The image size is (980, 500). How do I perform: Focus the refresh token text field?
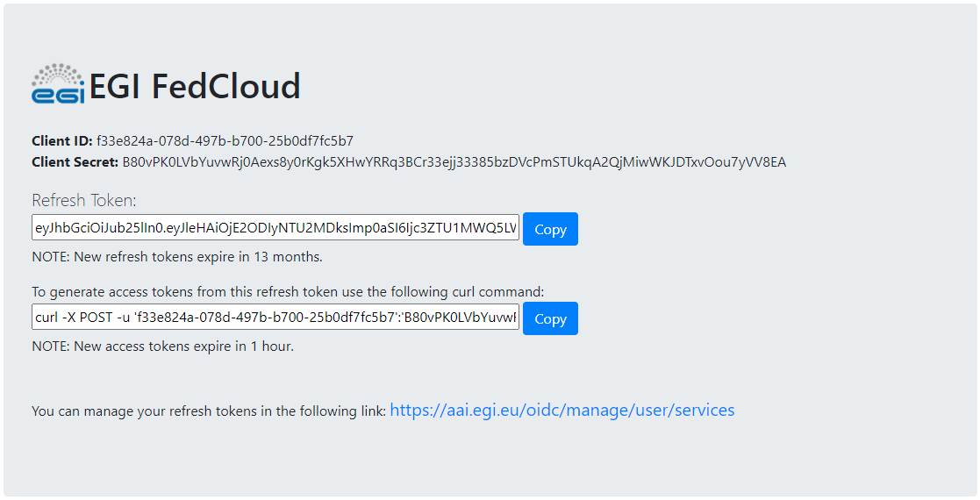click(275, 227)
